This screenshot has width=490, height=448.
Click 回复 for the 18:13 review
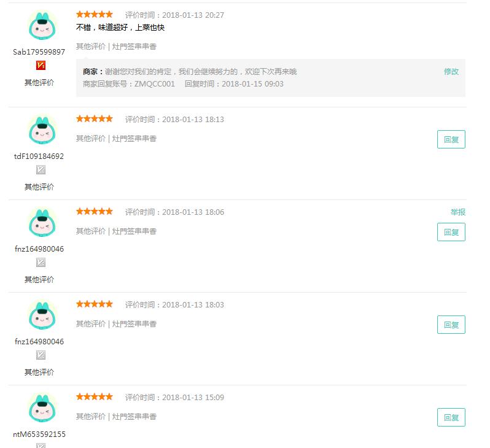451,139
